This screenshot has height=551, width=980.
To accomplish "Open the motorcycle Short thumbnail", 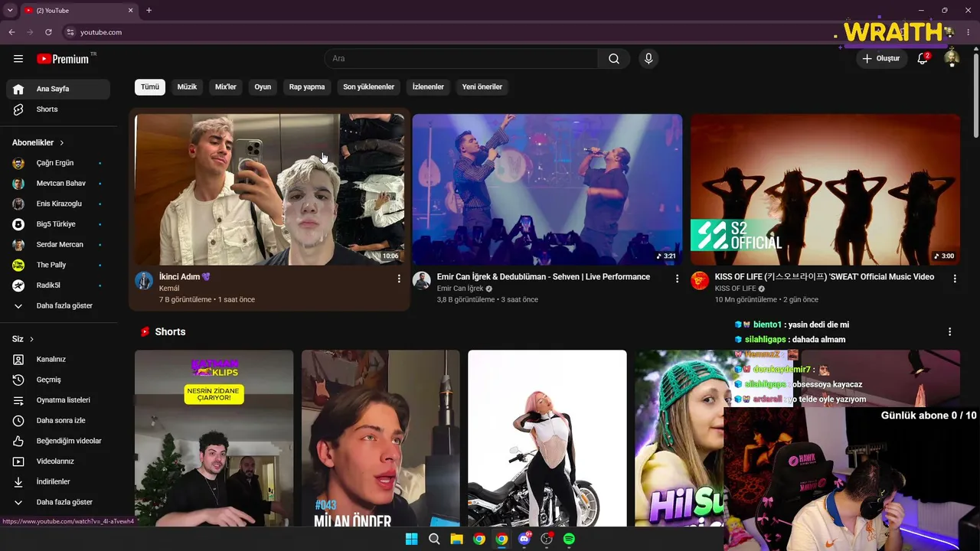I will 547,438.
